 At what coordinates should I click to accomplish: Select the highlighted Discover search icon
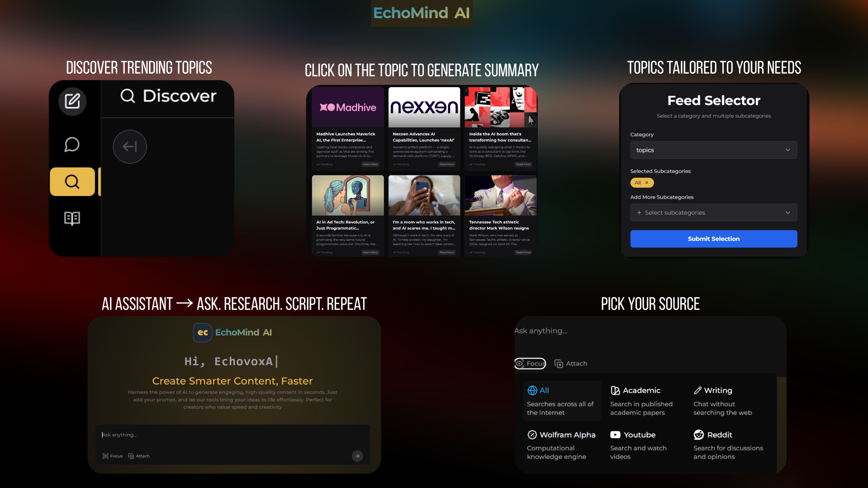click(x=72, y=181)
